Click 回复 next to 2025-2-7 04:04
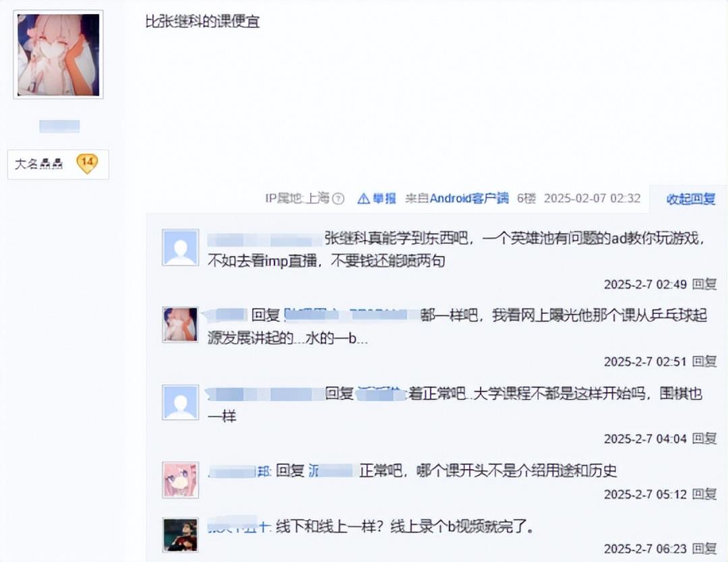This screenshot has height=562, width=728. click(x=704, y=438)
